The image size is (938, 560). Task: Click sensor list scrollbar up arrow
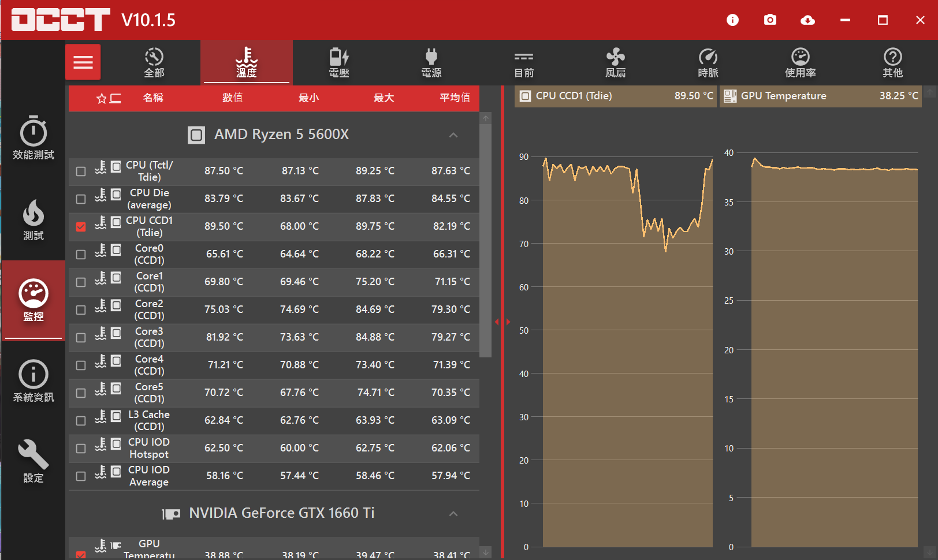tap(486, 118)
